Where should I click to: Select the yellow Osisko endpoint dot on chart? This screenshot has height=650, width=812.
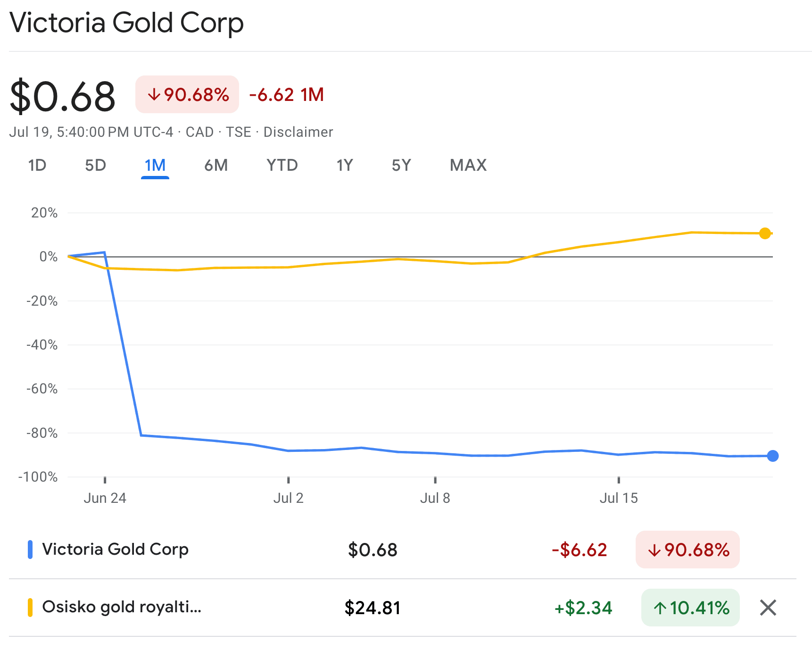click(764, 233)
